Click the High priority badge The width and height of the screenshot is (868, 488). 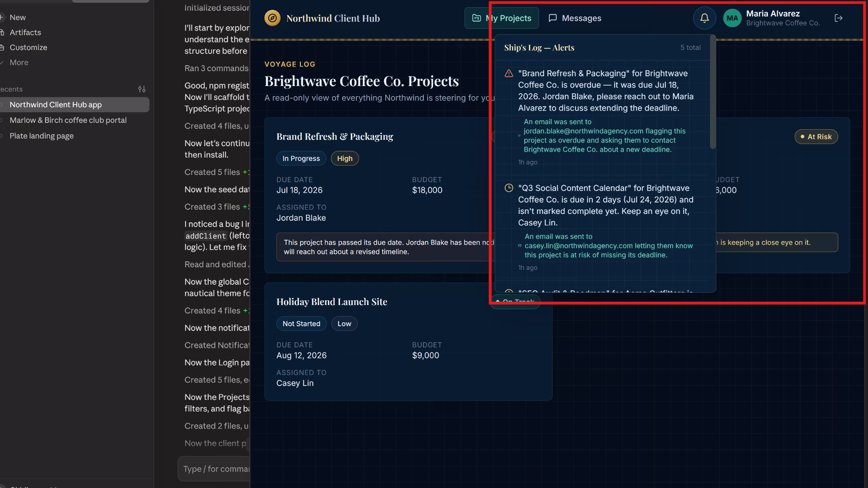(345, 158)
